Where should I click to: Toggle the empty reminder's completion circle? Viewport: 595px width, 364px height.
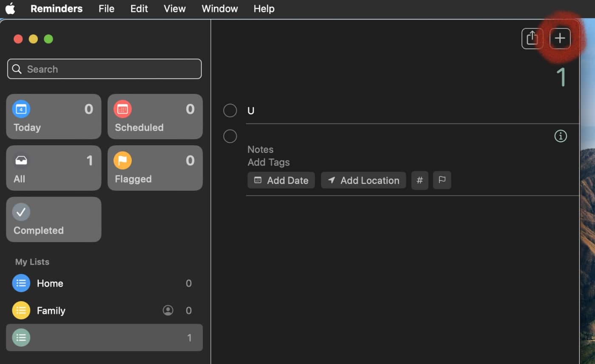230,136
